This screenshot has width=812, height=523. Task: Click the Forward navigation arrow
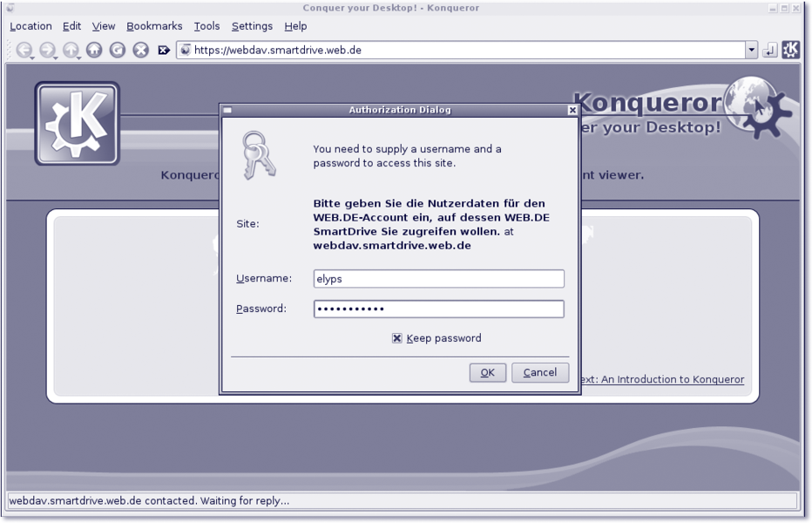47,51
